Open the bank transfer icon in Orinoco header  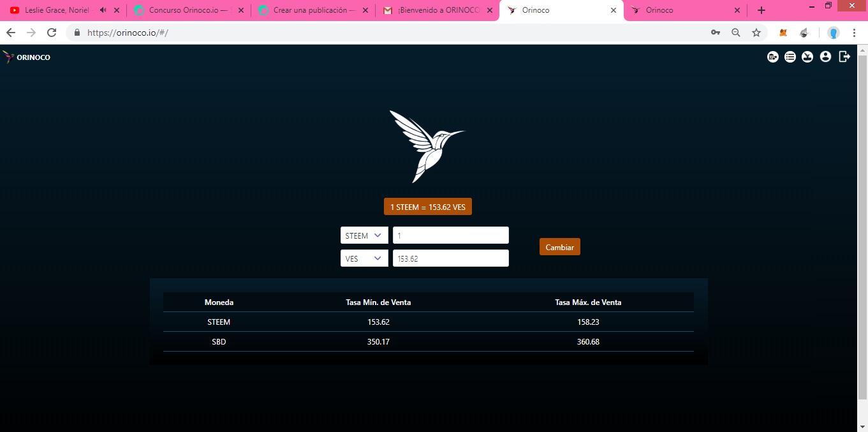773,57
